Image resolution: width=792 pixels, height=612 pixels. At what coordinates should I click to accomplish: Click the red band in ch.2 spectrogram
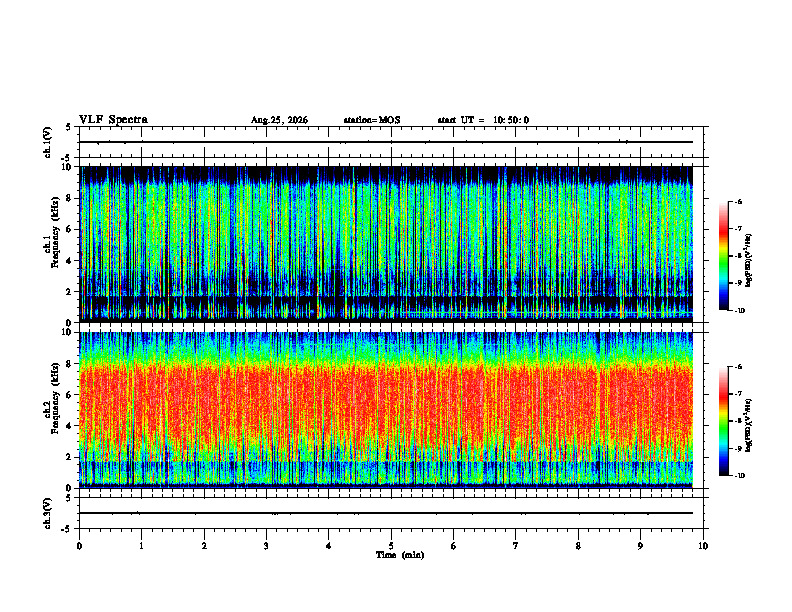click(x=386, y=404)
